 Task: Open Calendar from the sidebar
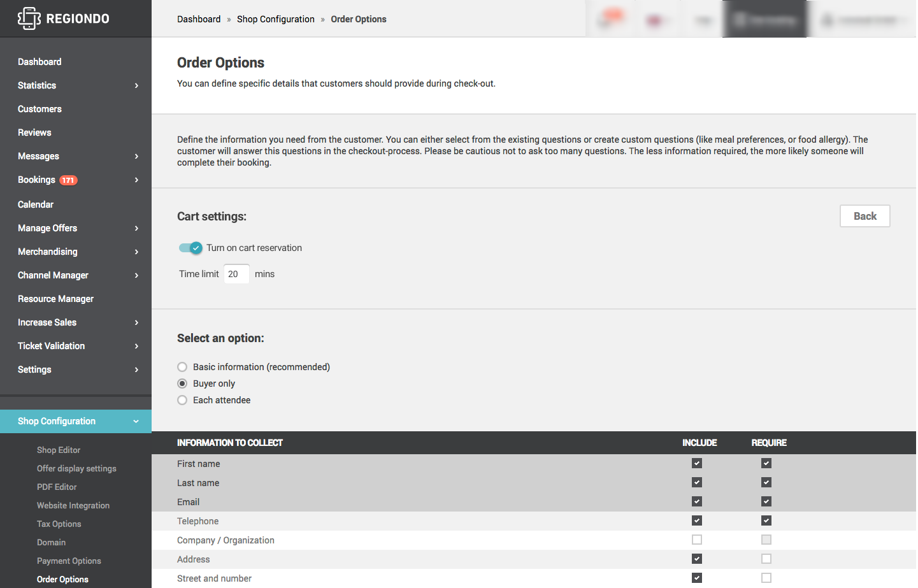click(36, 204)
